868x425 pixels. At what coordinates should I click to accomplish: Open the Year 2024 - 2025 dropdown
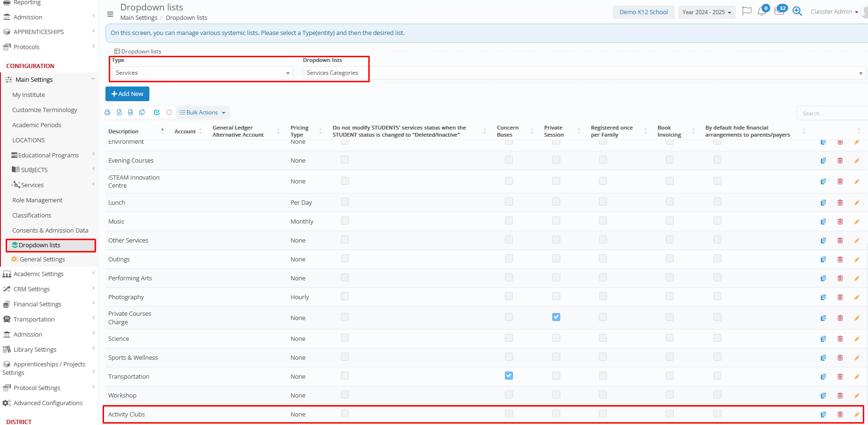point(706,12)
